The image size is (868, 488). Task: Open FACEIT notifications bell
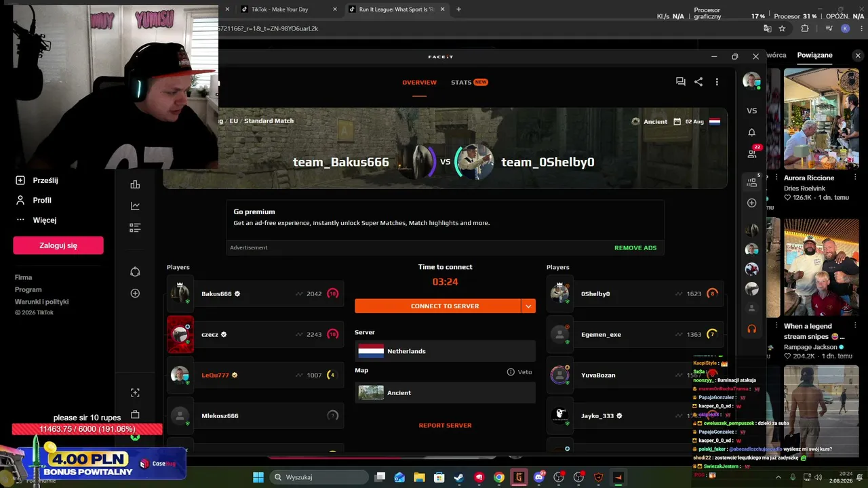(x=751, y=132)
